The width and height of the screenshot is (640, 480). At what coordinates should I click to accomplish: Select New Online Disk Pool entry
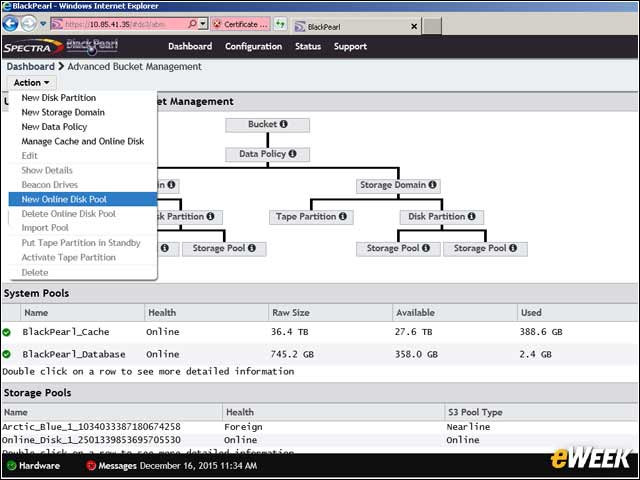83,199
